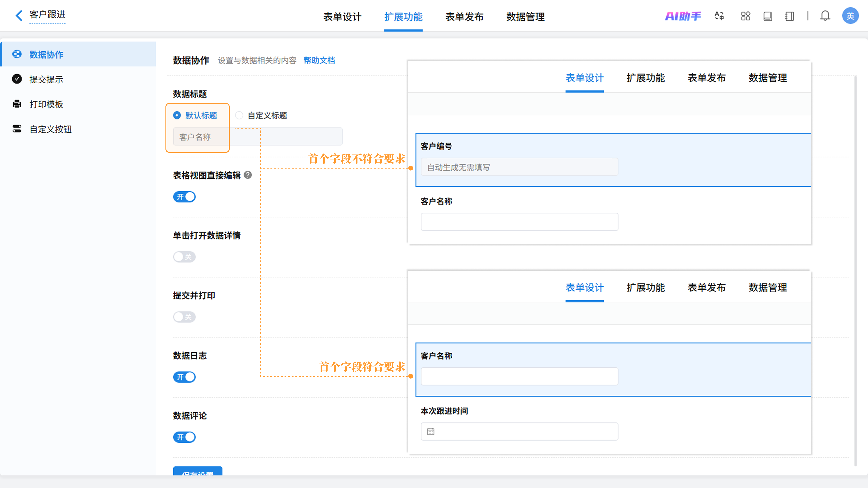Enable 单击打开数据详情 switch
868x488 pixels.
[x=184, y=257]
